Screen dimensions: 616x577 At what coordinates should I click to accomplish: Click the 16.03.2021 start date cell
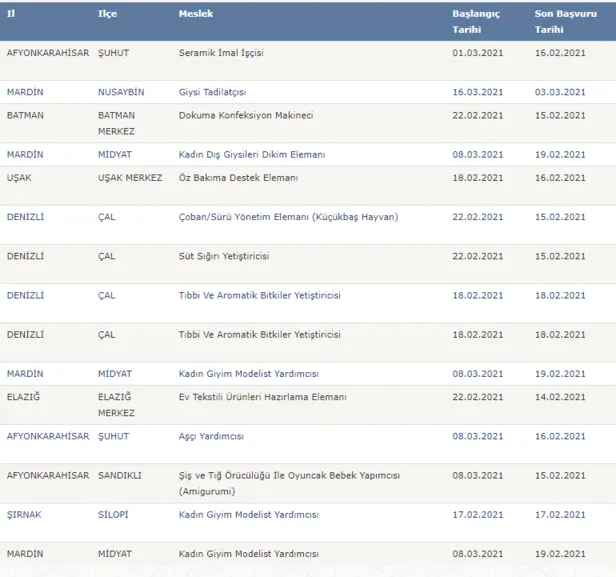[x=475, y=92]
